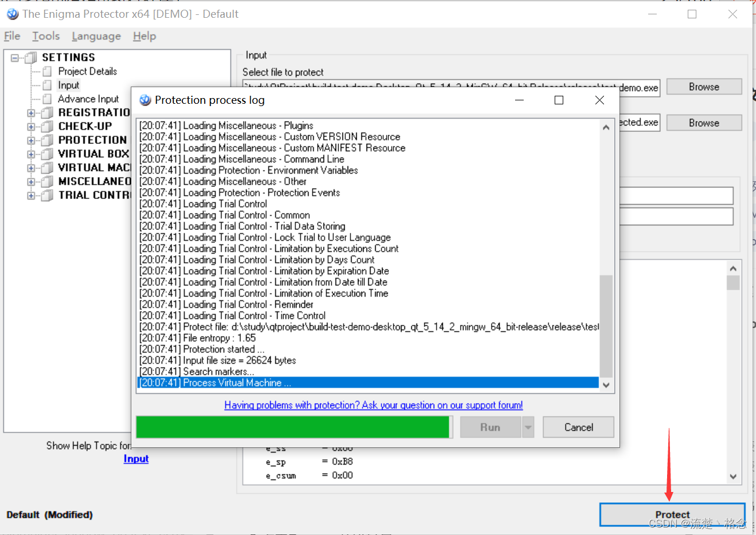This screenshot has height=535, width=756.
Task: Click the file info panel scroll-up arrow
Action: [x=733, y=268]
